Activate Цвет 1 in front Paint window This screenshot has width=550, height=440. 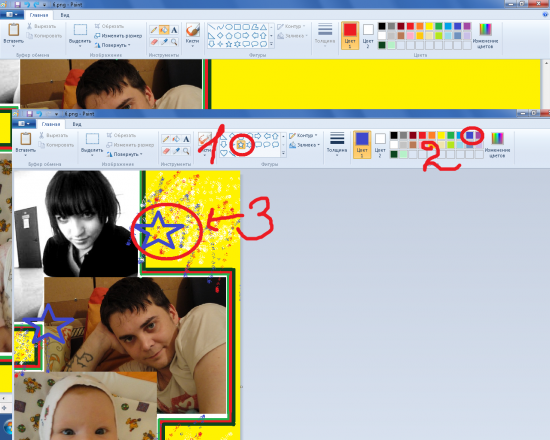(362, 145)
